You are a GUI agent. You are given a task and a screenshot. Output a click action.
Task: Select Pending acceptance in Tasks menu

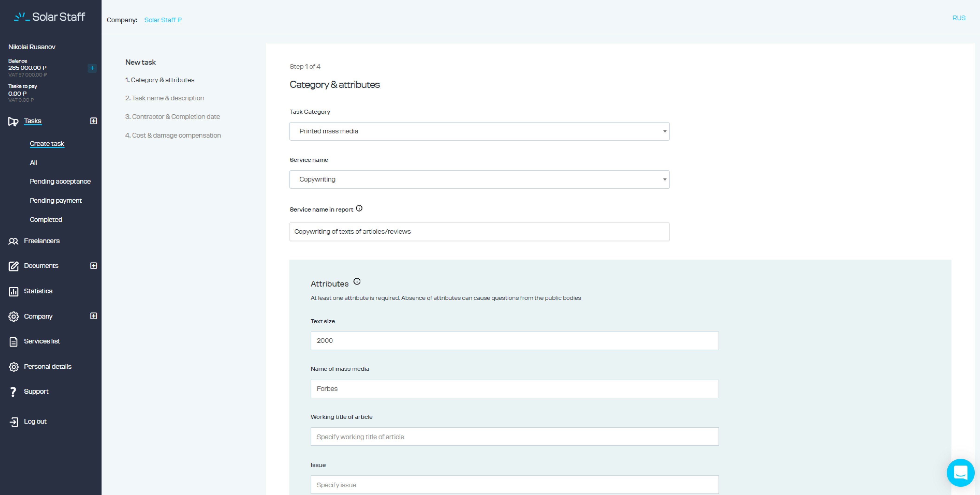(60, 181)
